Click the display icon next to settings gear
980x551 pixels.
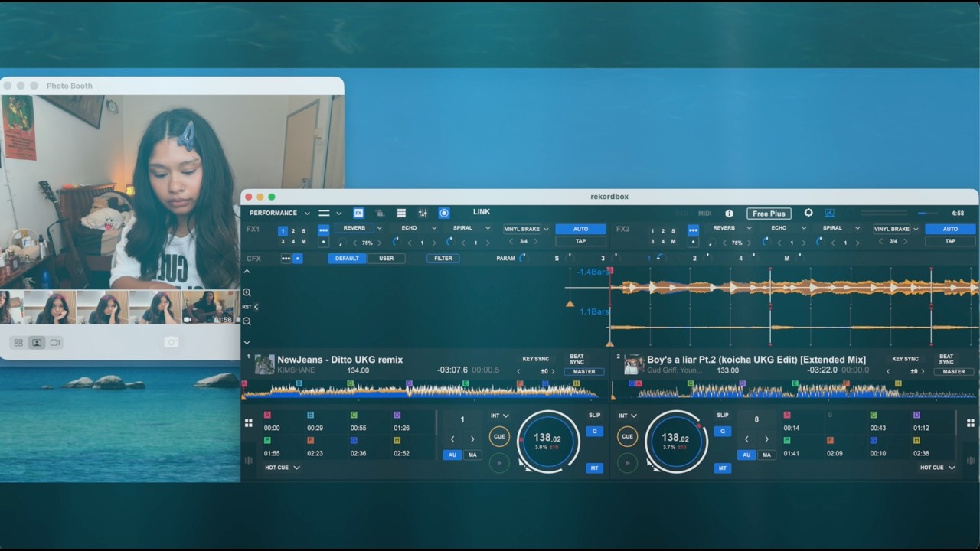(829, 213)
